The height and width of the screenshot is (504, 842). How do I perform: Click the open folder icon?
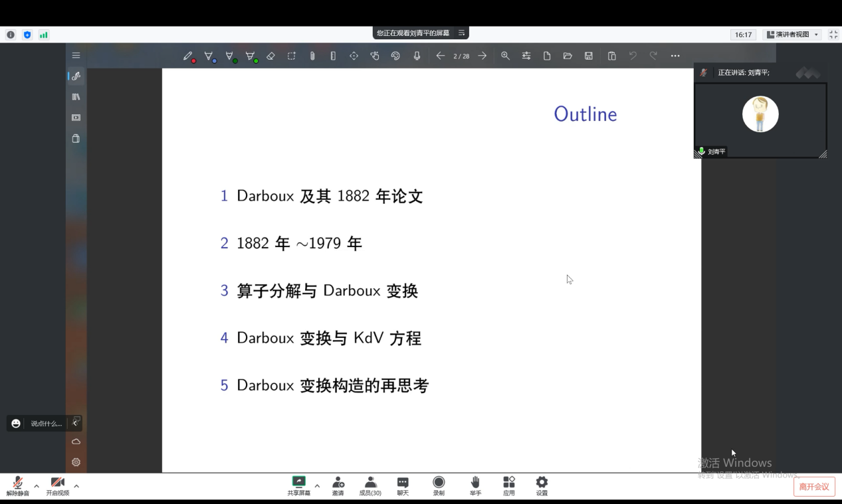[x=568, y=56]
